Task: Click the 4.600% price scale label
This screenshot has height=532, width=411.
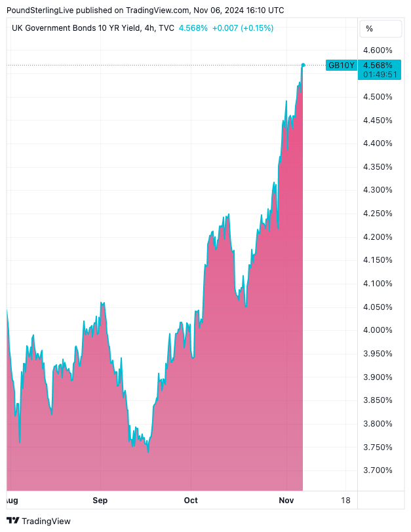Action: coord(378,50)
